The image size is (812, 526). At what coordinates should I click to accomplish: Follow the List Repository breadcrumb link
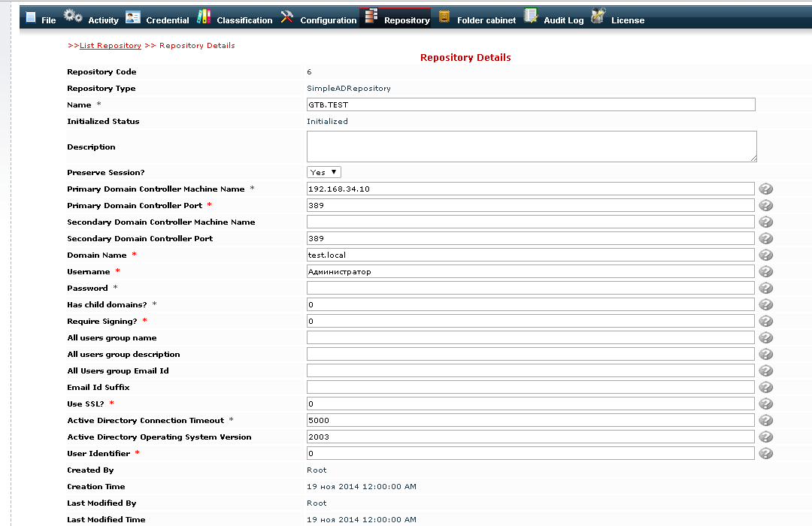pos(111,46)
